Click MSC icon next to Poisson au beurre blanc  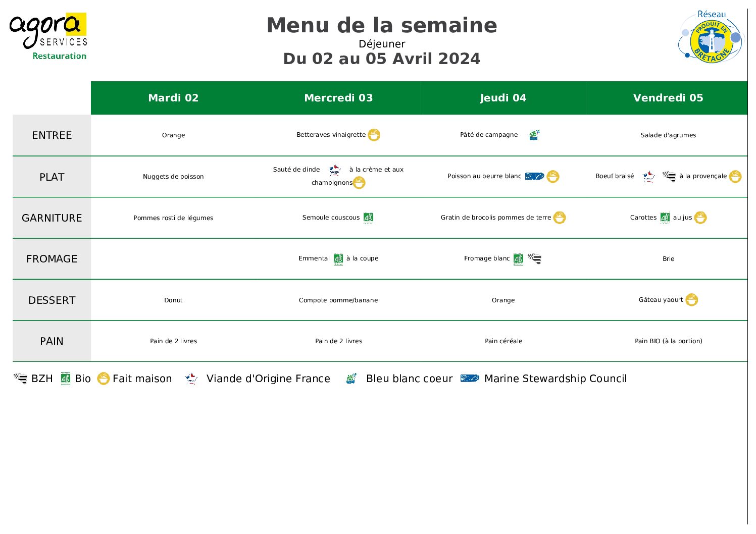[534, 176]
